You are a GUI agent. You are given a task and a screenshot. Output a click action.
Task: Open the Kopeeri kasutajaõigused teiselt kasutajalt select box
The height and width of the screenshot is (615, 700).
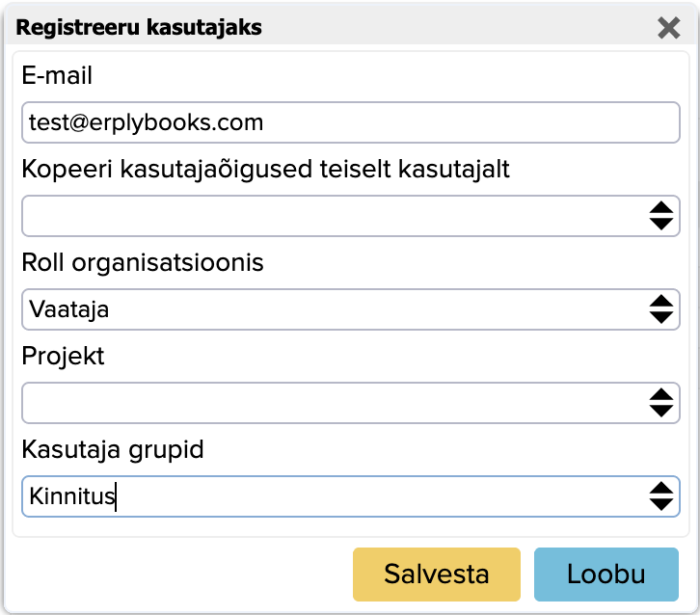(x=350, y=216)
